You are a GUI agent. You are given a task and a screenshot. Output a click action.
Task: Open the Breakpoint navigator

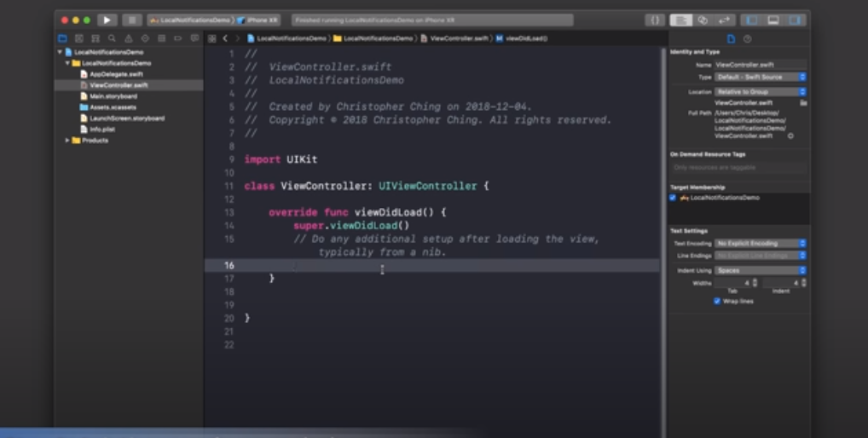click(x=177, y=38)
